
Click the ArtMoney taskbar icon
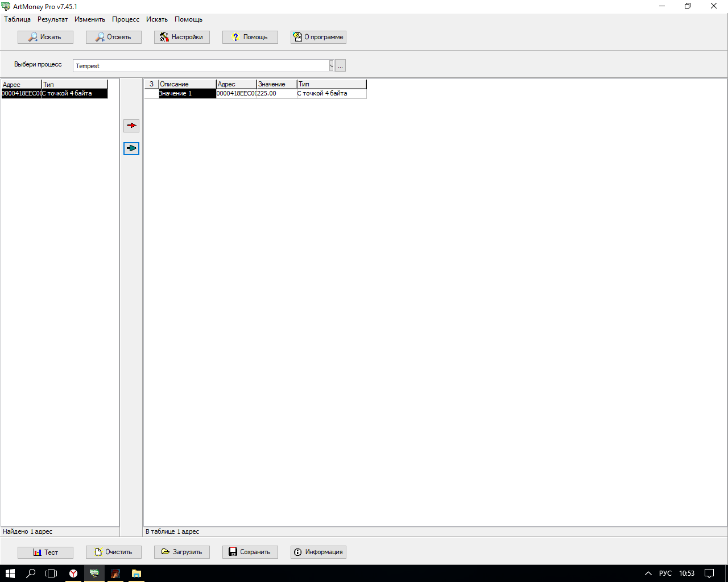tap(94, 573)
